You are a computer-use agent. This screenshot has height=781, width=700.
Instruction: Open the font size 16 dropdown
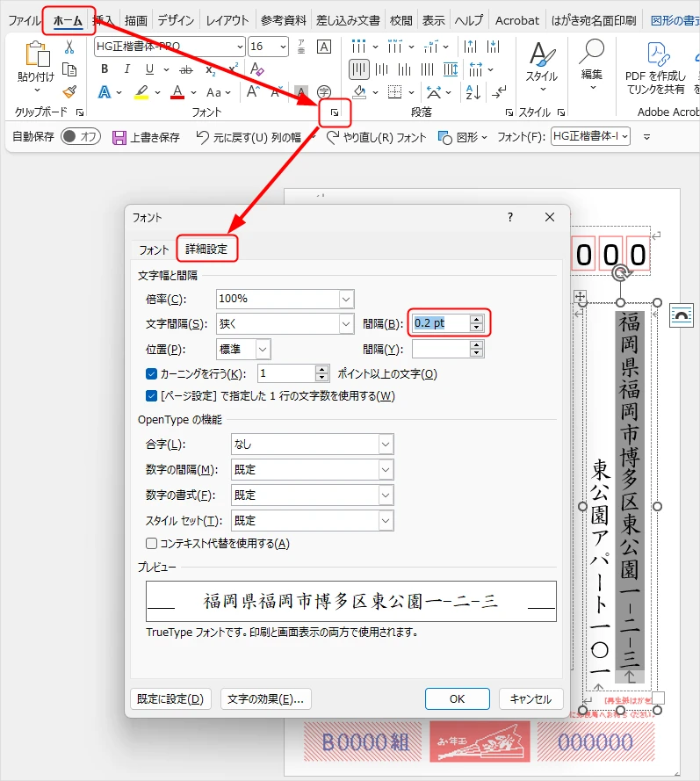pos(283,47)
